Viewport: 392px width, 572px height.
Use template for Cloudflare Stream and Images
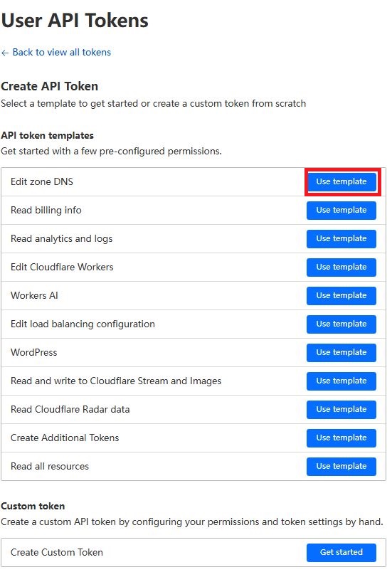341,381
